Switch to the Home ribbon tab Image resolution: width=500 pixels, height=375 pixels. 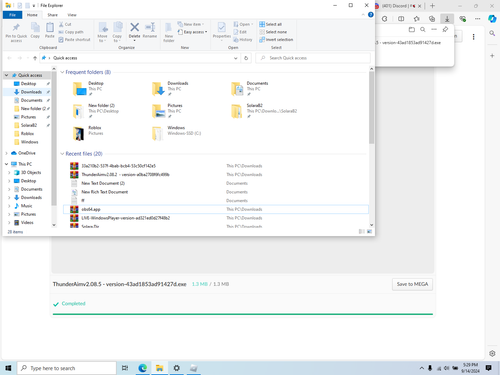[32, 15]
